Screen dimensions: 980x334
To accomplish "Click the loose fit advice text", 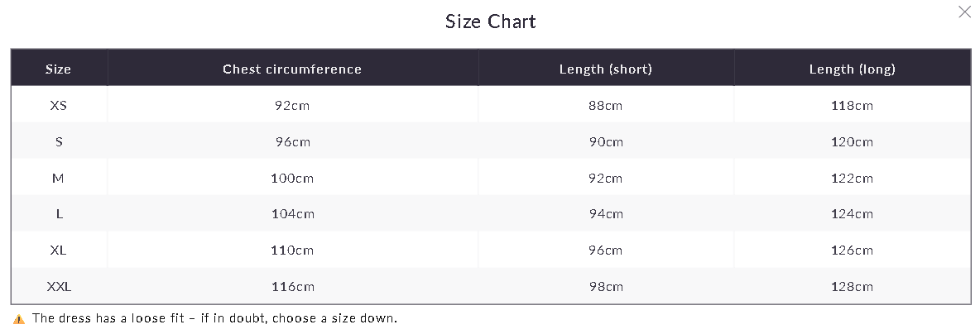I will [x=214, y=317].
